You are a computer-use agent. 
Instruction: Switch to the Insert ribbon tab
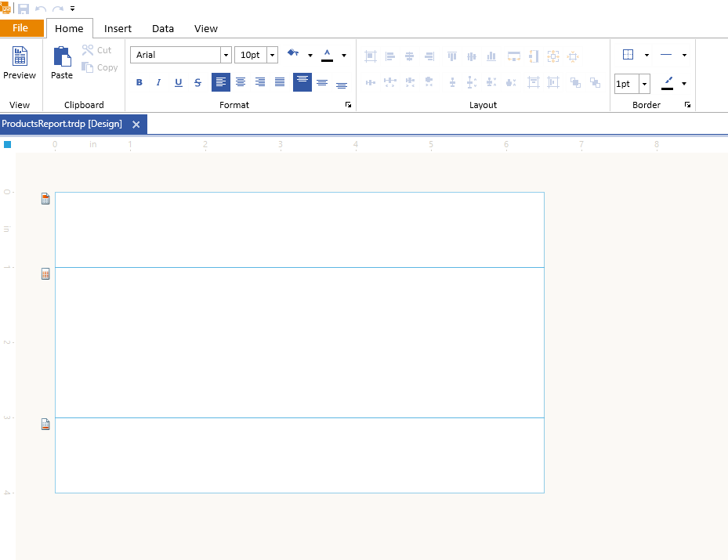[118, 28]
